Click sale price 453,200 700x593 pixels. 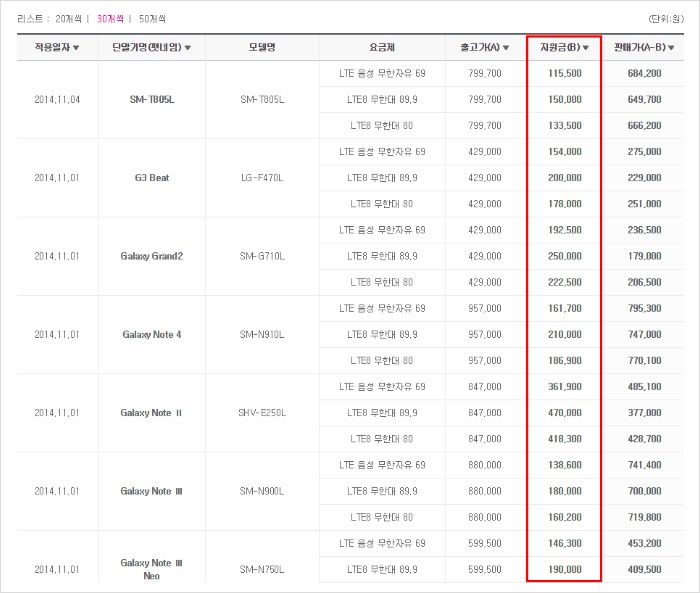click(x=644, y=543)
